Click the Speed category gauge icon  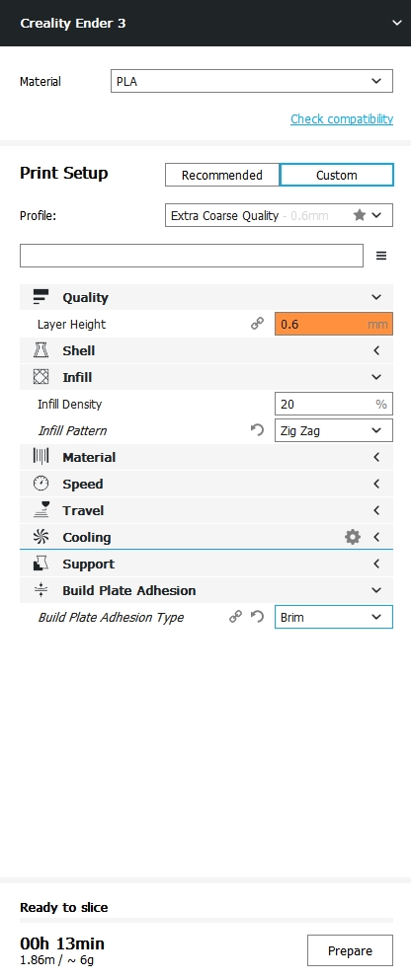41,484
